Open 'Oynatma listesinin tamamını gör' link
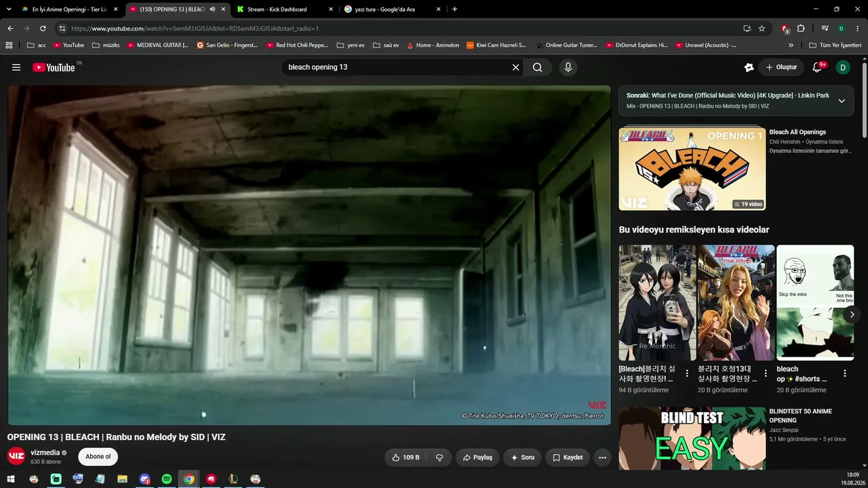The height and width of the screenshot is (488, 868). pos(810,151)
